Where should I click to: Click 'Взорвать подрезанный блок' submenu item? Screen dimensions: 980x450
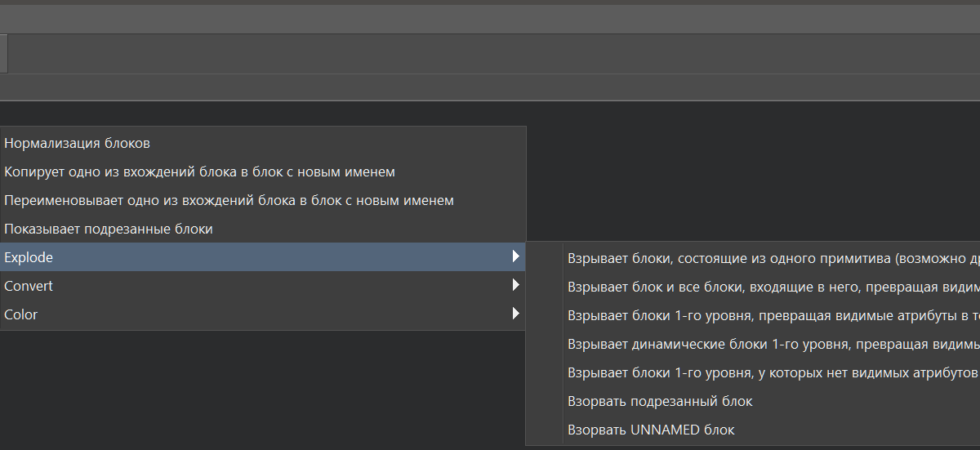(x=660, y=401)
